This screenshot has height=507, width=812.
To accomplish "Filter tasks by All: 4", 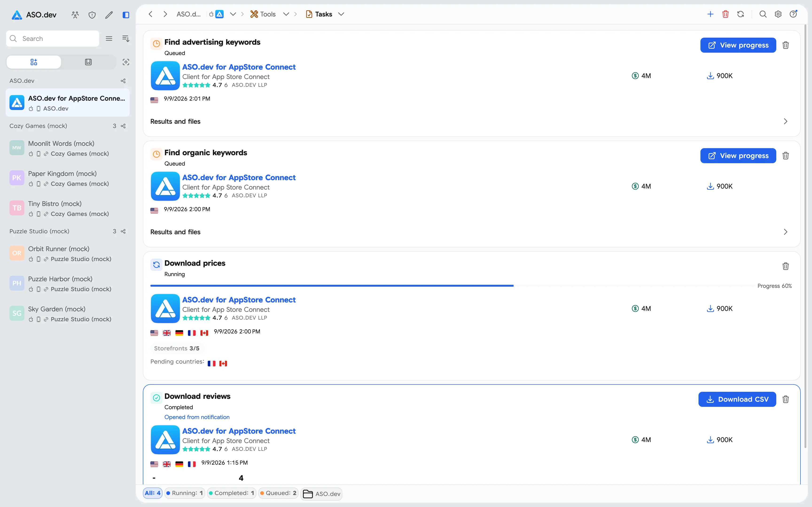I will [152, 493].
